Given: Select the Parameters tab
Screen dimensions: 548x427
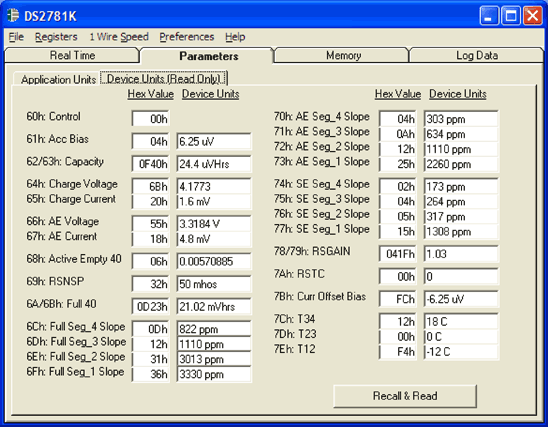Looking at the screenshot, I should (x=209, y=56).
